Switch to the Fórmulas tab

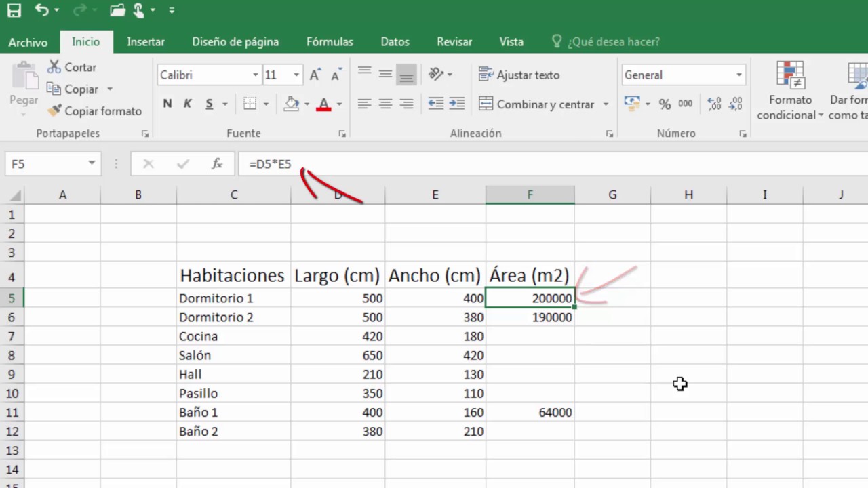point(330,42)
